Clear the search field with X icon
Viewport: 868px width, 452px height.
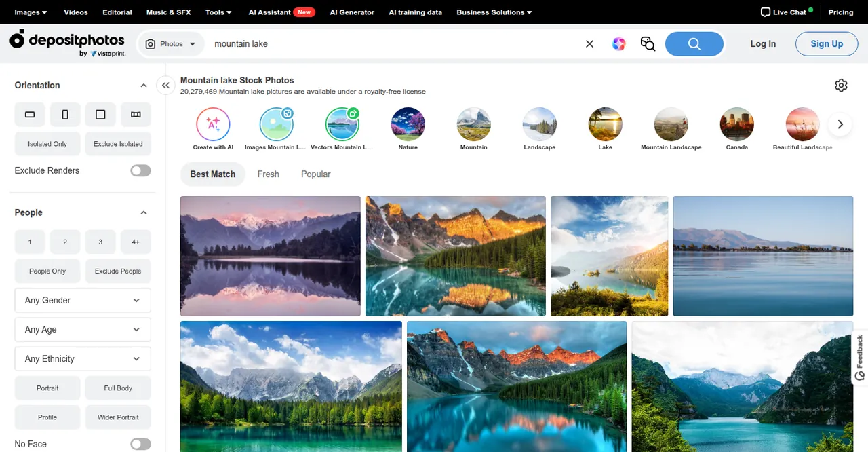(589, 43)
